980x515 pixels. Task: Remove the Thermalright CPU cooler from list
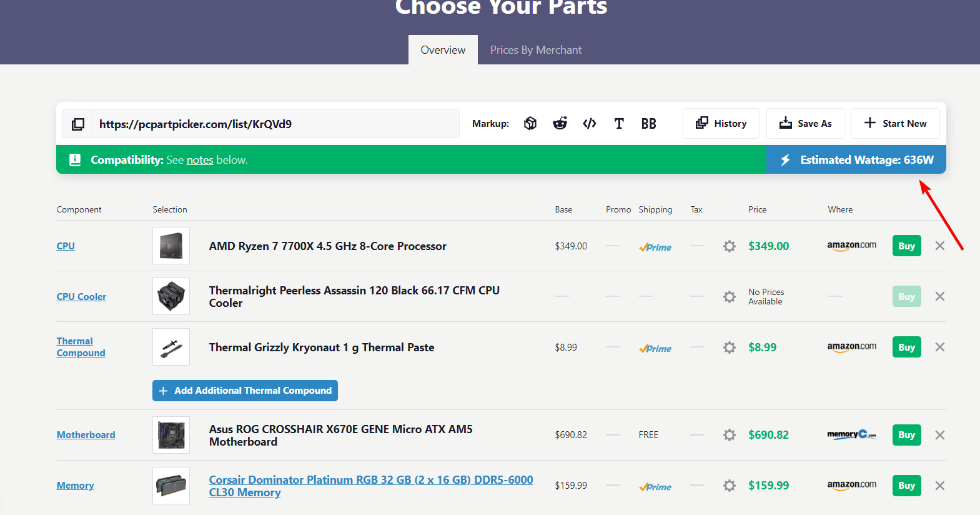(939, 296)
